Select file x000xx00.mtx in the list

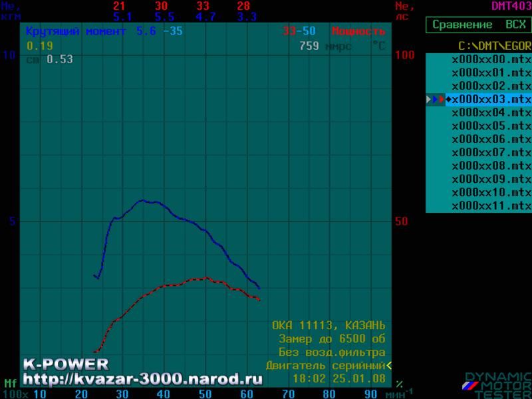tap(491, 59)
